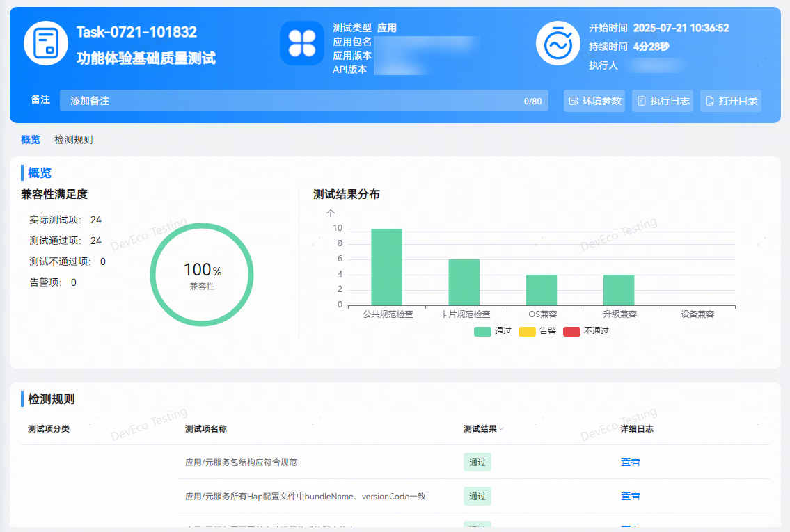Click the 添加备注 remark input field

[292, 101]
